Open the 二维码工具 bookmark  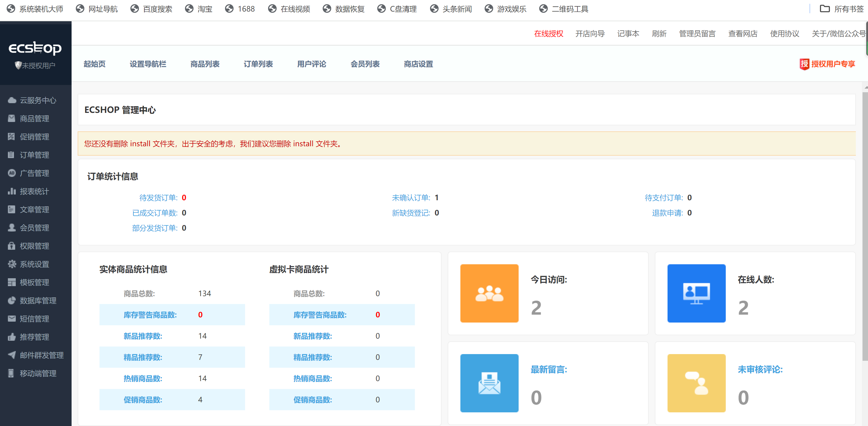[x=564, y=9]
